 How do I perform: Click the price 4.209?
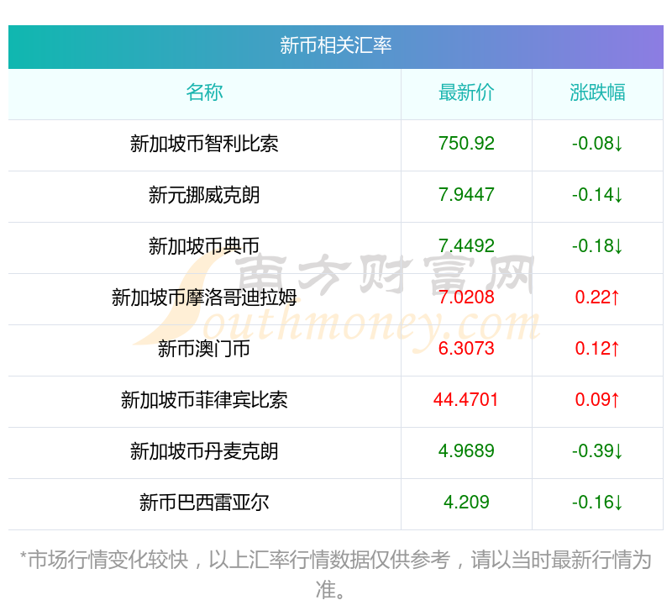[466, 502]
